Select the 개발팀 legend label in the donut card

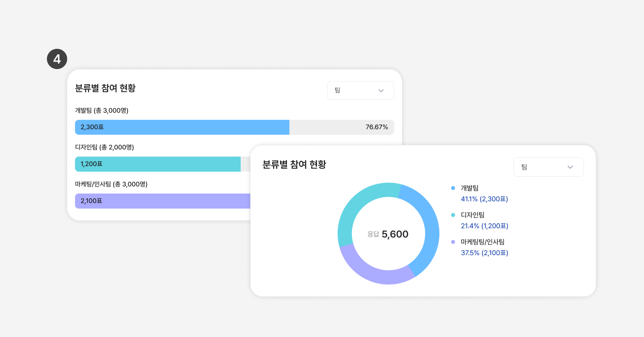point(470,188)
